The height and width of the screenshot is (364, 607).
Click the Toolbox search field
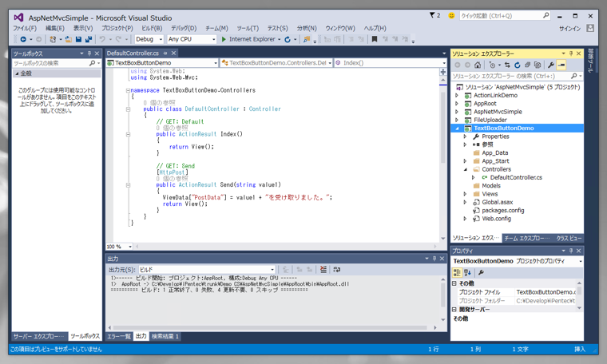[x=57, y=63]
